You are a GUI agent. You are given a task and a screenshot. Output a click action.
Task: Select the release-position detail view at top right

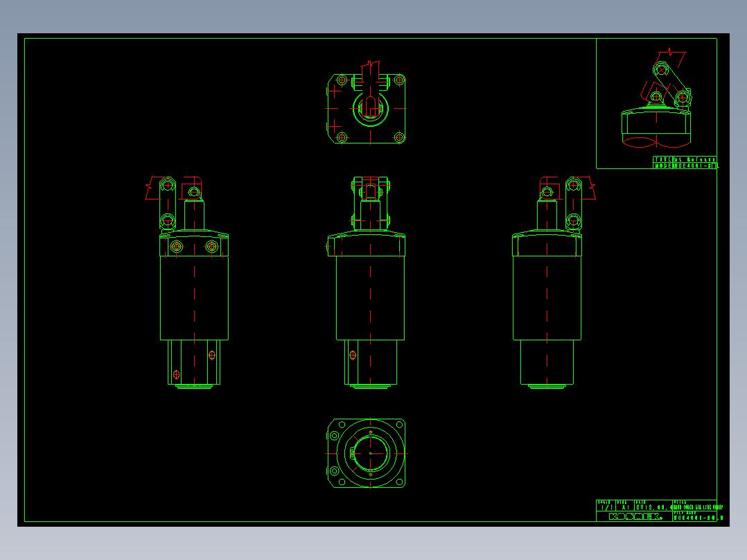[x=656, y=98]
